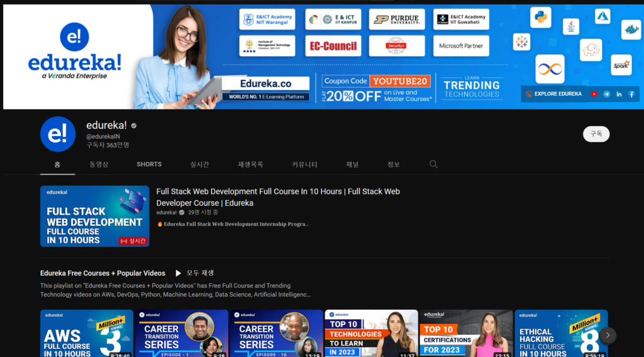The image size is (644, 357).
Task: Open Career Transition Series Episode 10 thumbnail
Action: 277,333
